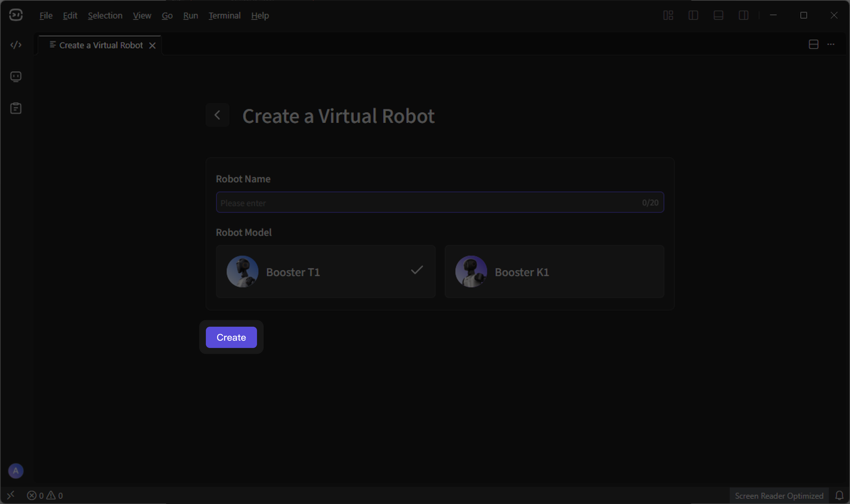
Task: Open the account avatar "A"
Action: [16, 471]
